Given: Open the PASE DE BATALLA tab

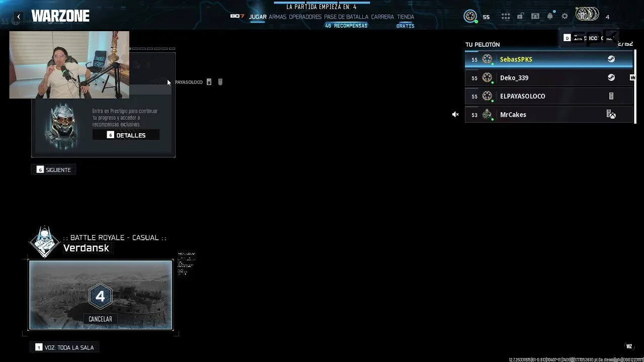Looking at the screenshot, I should (346, 17).
